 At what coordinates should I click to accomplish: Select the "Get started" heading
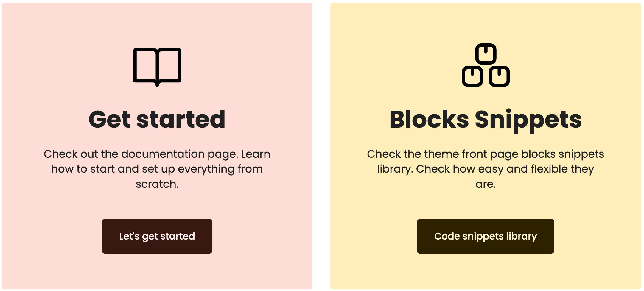coord(157,120)
